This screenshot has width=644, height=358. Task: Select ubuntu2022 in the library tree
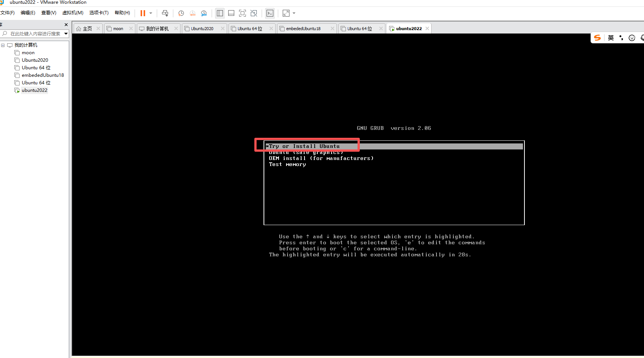pos(35,90)
